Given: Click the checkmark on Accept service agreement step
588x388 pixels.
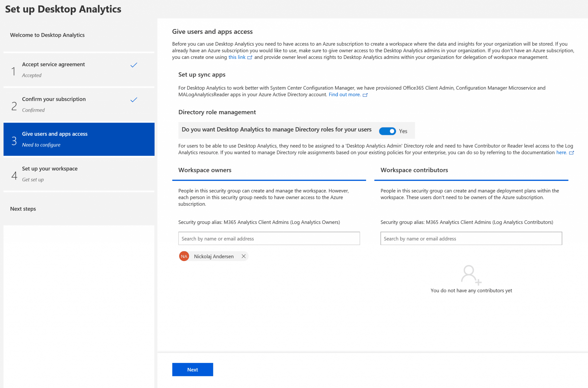Looking at the screenshot, I should [134, 65].
